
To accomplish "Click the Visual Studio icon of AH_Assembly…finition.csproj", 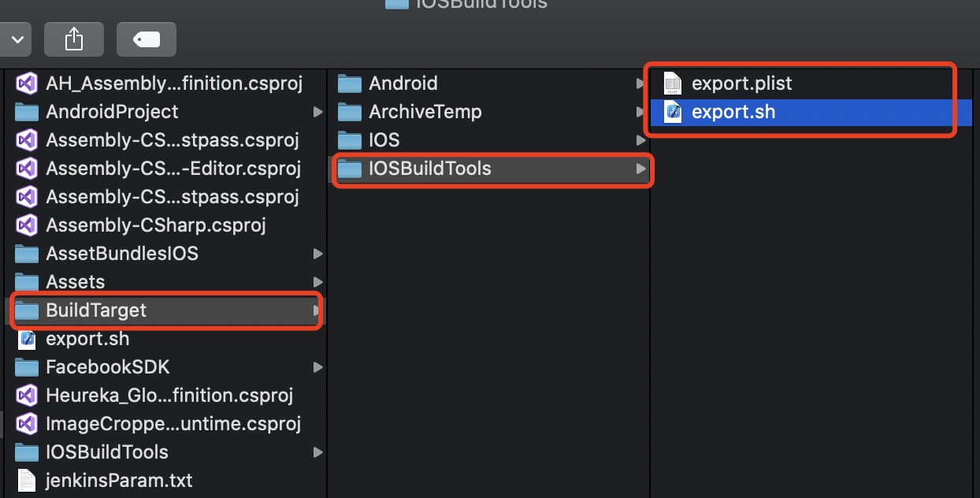I will point(26,83).
